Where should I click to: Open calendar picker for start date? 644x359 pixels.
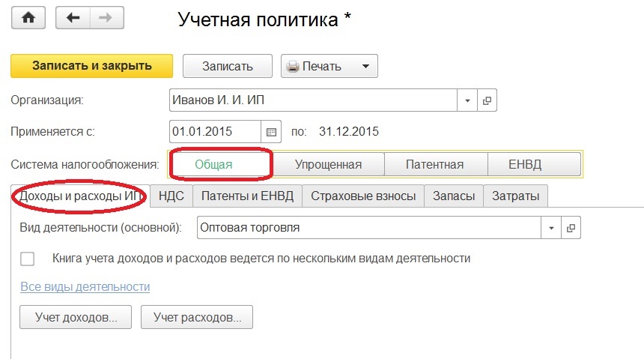click(x=271, y=132)
